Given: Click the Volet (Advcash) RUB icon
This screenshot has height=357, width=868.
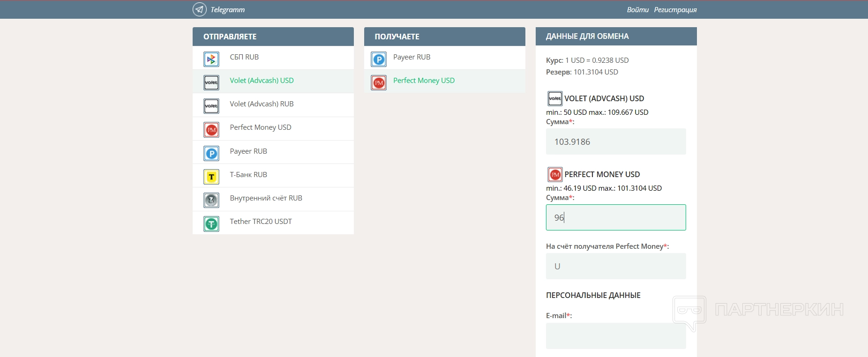Looking at the screenshot, I should [211, 106].
